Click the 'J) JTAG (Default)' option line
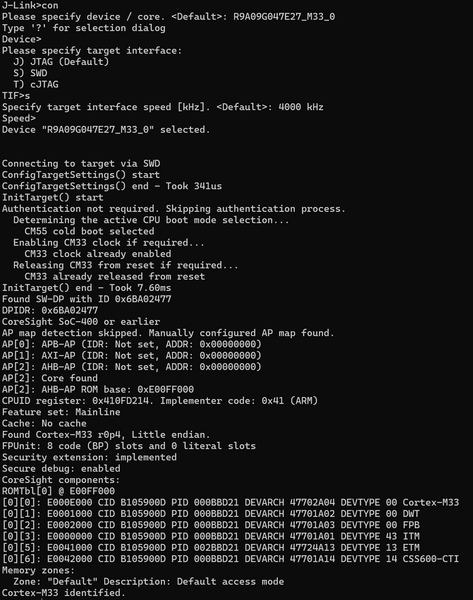Viewport: 473px width, 600px height. click(x=61, y=62)
